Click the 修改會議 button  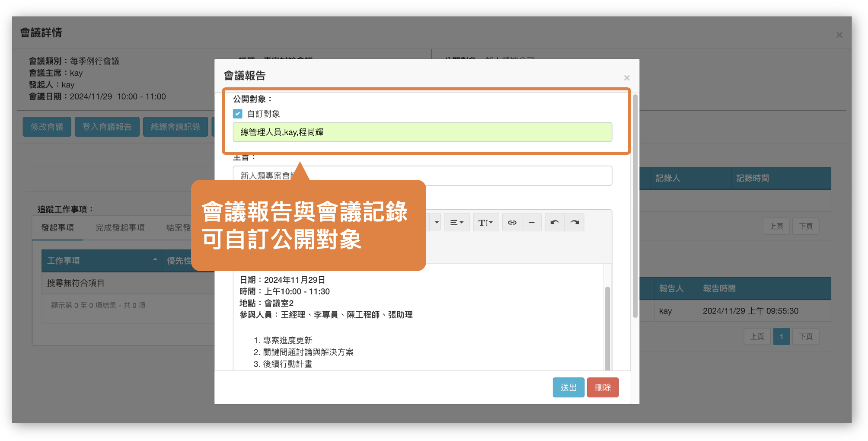click(47, 127)
